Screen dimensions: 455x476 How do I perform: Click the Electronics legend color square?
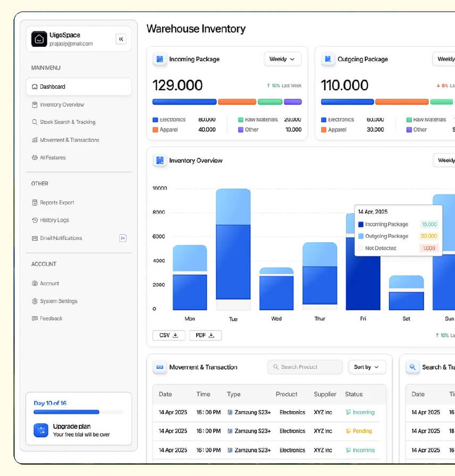tap(154, 120)
